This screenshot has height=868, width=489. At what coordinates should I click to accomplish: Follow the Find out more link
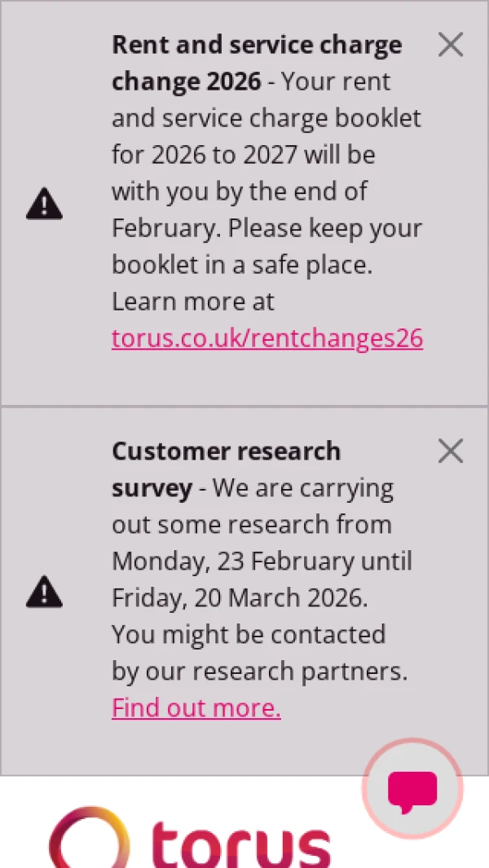(196, 708)
